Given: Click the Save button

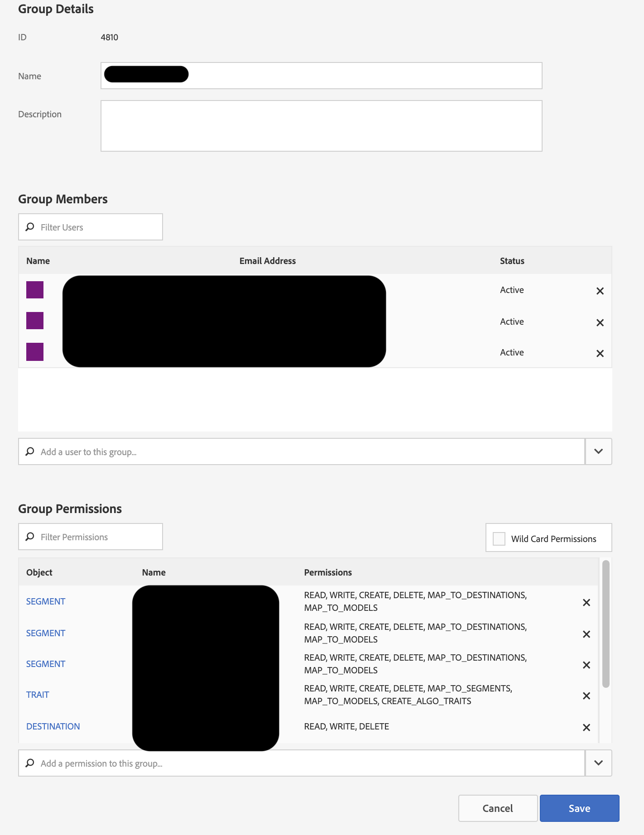Looking at the screenshot, I should [x=579, y=808].
